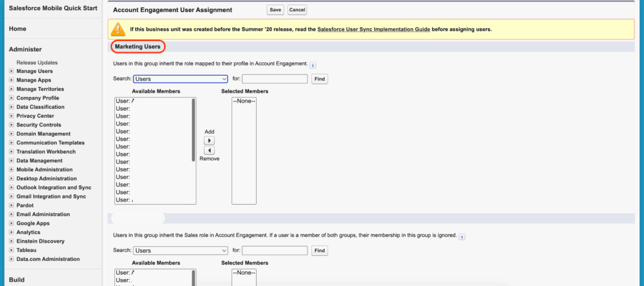Screen dimensions: 644x286
Task: Expand Outlook Integration and Sync arrow
Action: point(11,188)
